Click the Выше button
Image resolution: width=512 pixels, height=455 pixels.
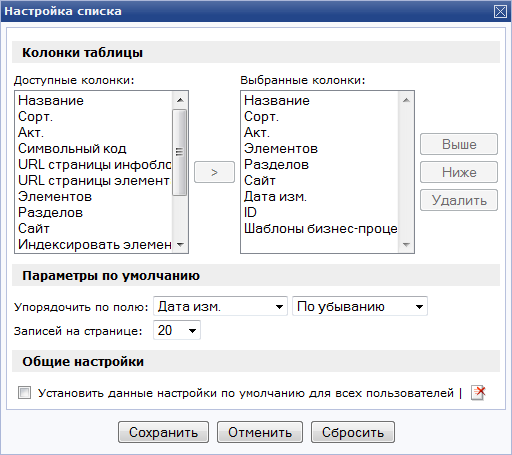(x=459, y=144)
